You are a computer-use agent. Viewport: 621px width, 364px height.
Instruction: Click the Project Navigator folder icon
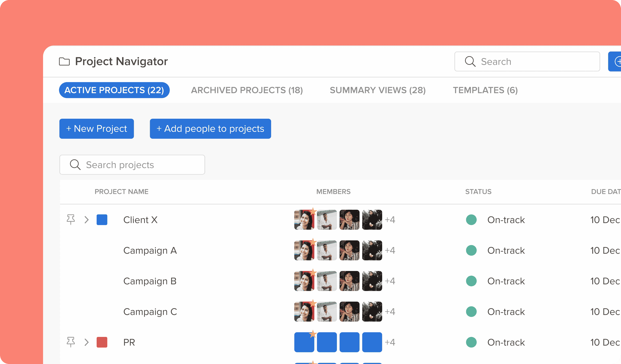click(x=64, y=61)
